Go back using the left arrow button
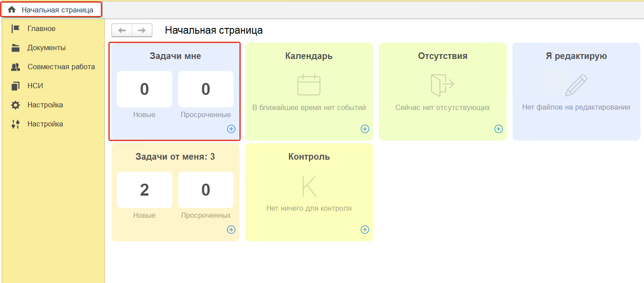The image size is (644, 283). coord(122,30)
